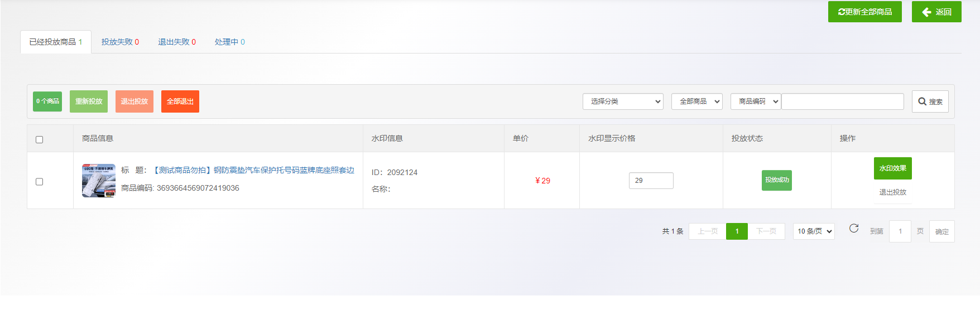Change the 10 条/页 page size dropdown
This screenshot has height=320, width=980.
click(x=813, y=231)
